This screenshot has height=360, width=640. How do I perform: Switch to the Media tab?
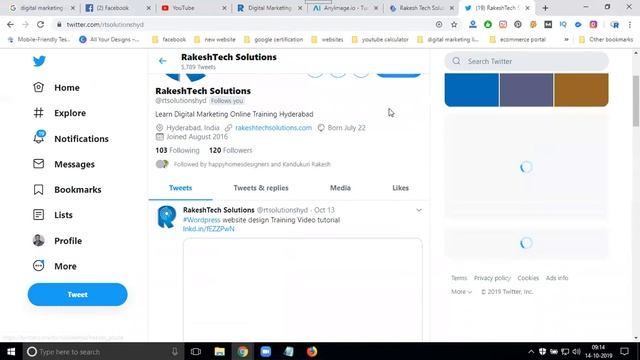[340, 188]
